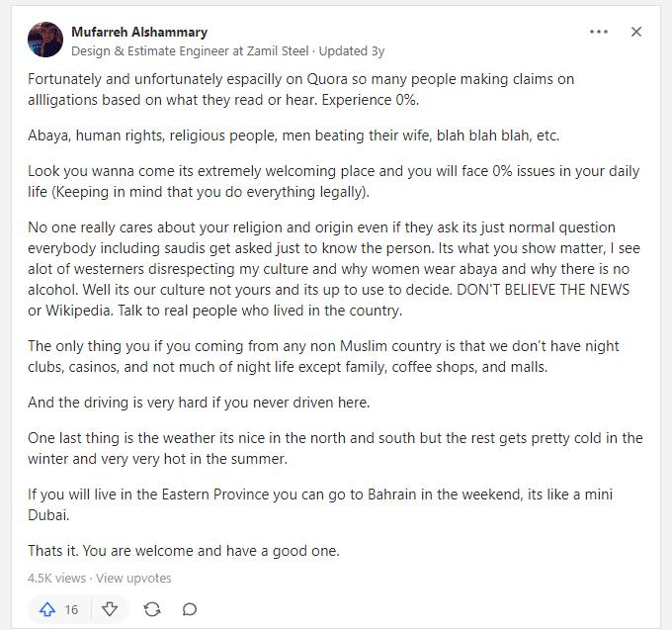Downvote this answer
The width and height of the screenshot is (672, 630).
(110, 609)
